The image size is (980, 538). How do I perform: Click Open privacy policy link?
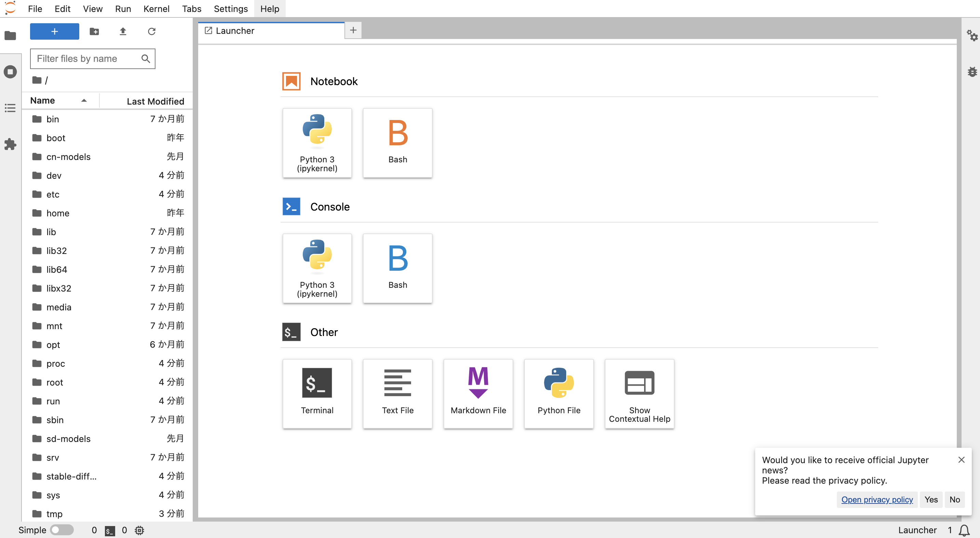pos(877,500)
